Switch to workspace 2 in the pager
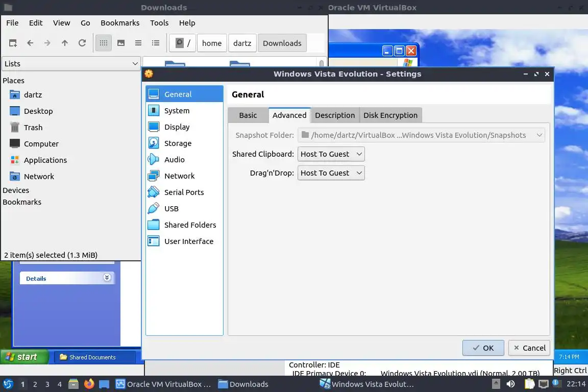Screen dimensions: 588x392 (x=35, y=384)
